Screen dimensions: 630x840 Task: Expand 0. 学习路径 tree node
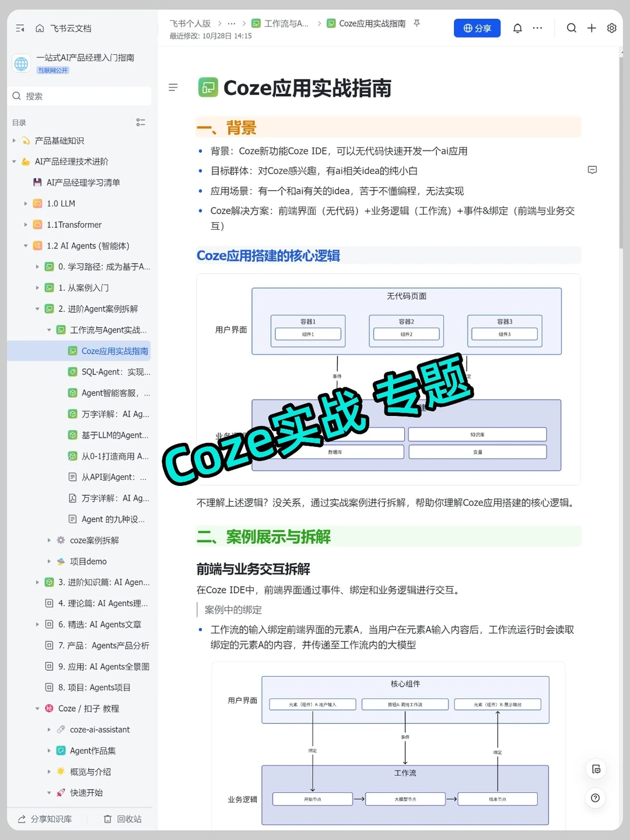tap(37, 267)
